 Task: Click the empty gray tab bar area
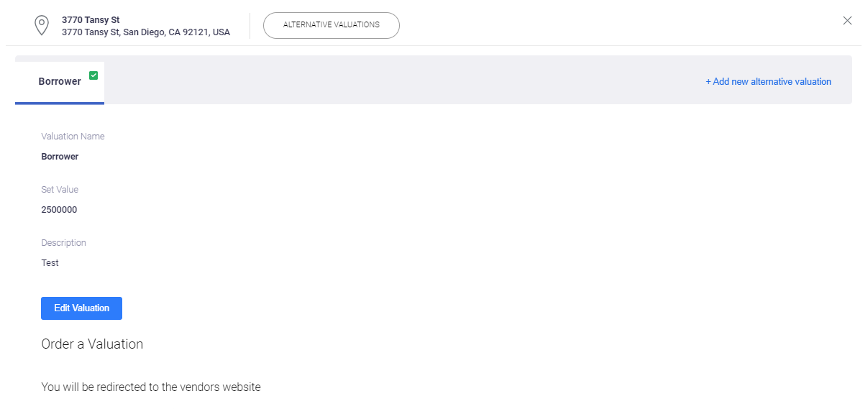pos(403,81)
